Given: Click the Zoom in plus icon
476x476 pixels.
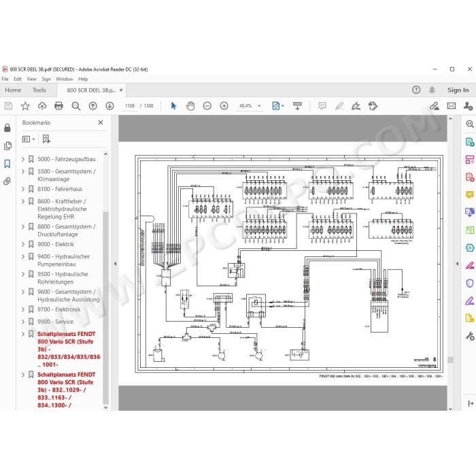Looking at the screenshot, I should coord(224,105).
